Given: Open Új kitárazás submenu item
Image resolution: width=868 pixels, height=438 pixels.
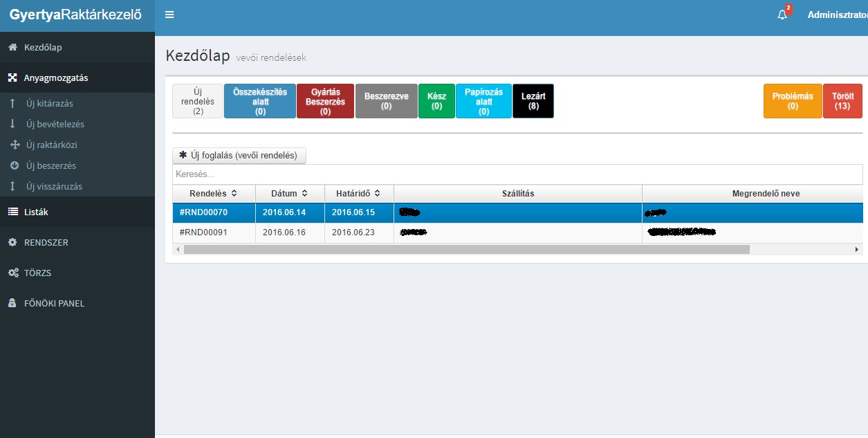Looking at the screenshot, I should tap(77, 104).
